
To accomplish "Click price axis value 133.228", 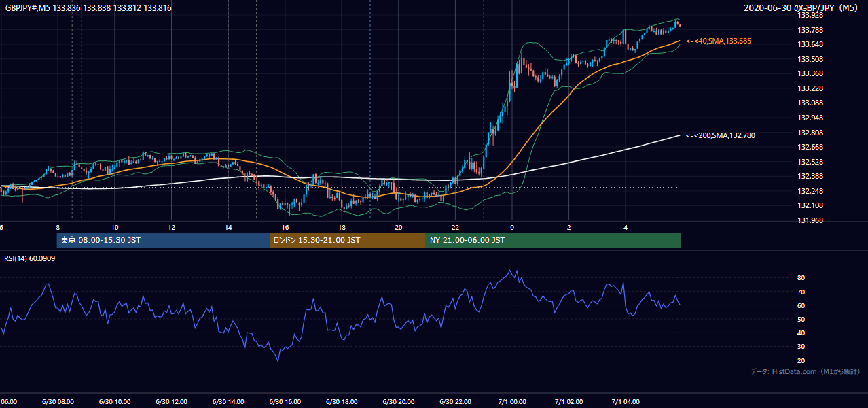I will 810,88.
